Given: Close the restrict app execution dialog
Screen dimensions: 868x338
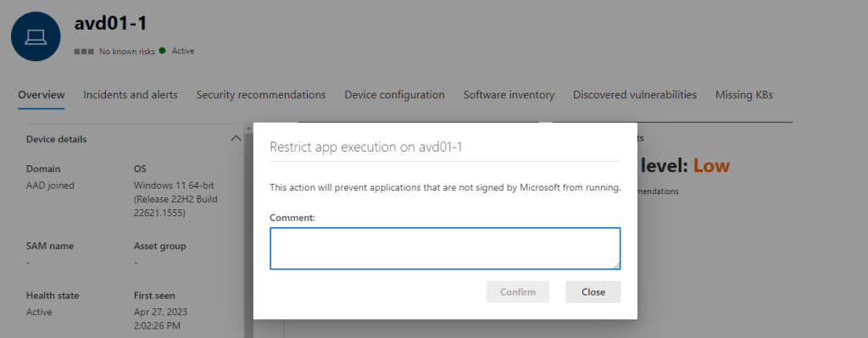Looking at the screenshot, I should coord(593,291).
